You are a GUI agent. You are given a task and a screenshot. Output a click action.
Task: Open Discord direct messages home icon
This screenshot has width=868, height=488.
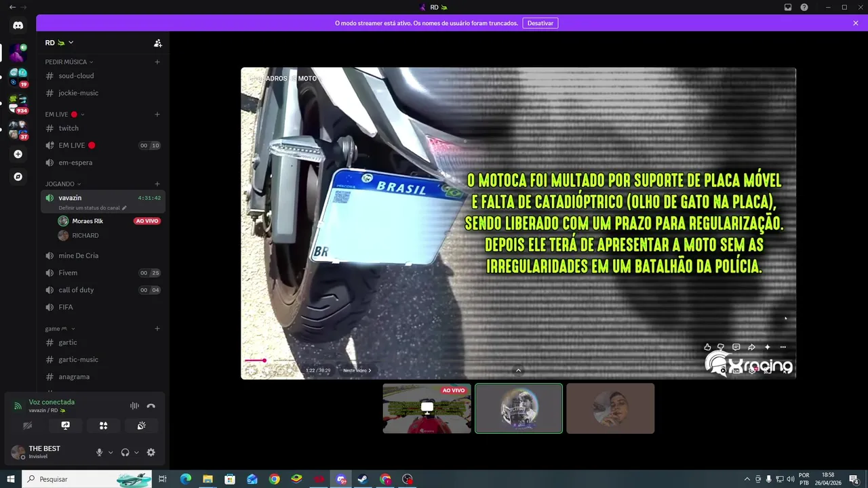(18, 26)
